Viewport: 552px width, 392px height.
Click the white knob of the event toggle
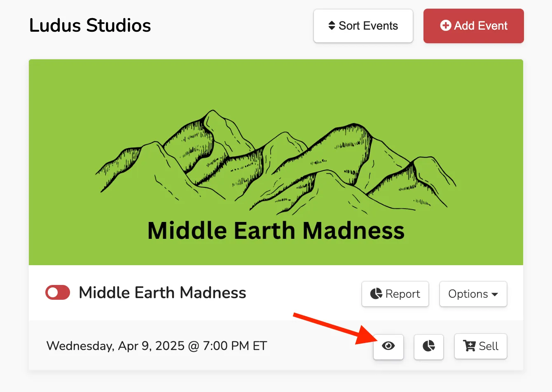[53, 292]
